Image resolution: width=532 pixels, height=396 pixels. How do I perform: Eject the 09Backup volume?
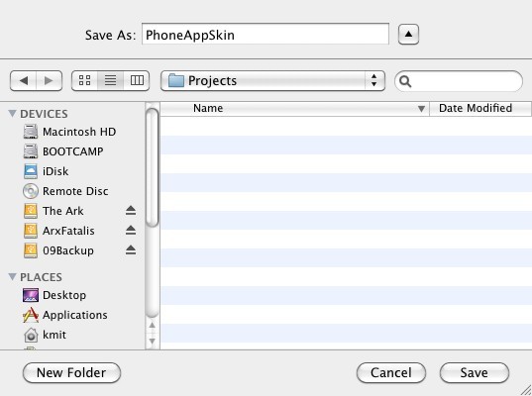coord(131,250)
